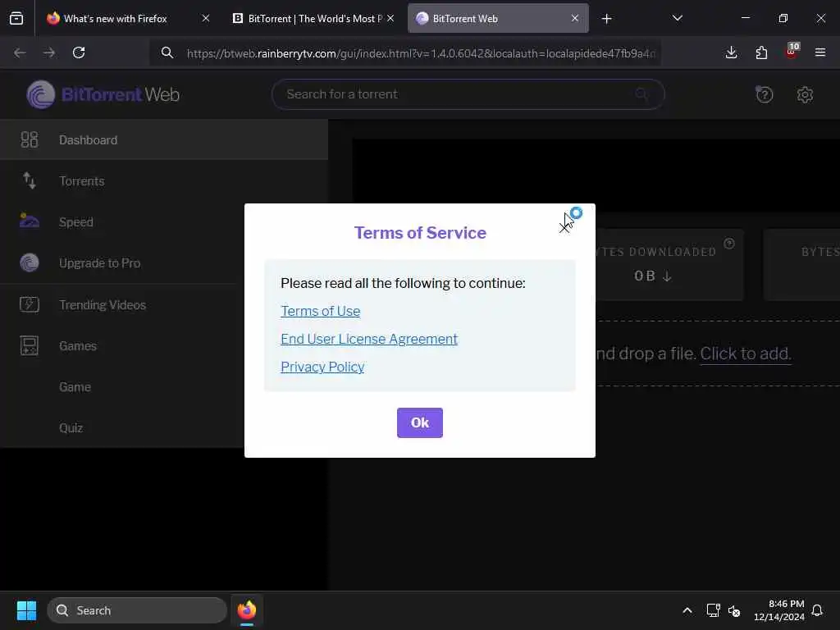Image resolution: width=840 pixels, height=630 pixels.
Task: Click the Ok button in Terms of Service dialog
Action: coord(419,422)
